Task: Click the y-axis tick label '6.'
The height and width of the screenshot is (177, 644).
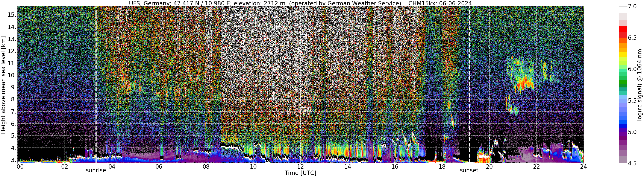Action: [14, 124]
